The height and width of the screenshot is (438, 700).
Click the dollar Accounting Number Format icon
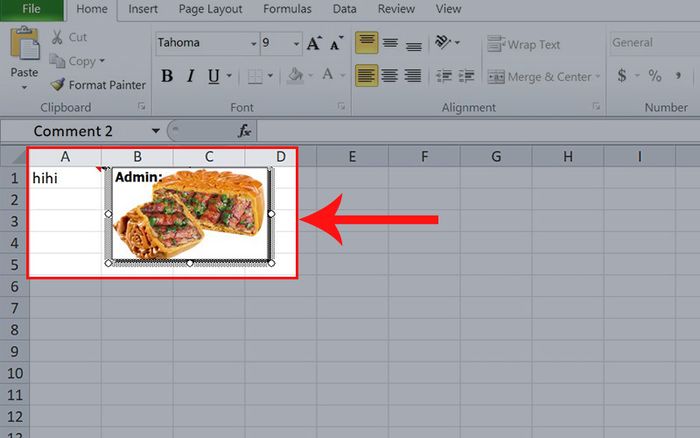point(622,75)
